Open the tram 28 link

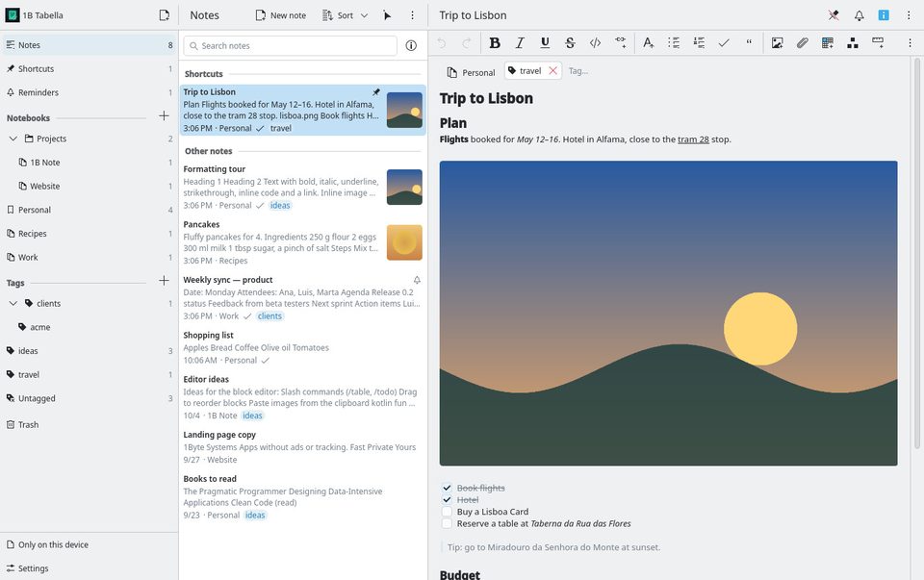click(693, 139)
